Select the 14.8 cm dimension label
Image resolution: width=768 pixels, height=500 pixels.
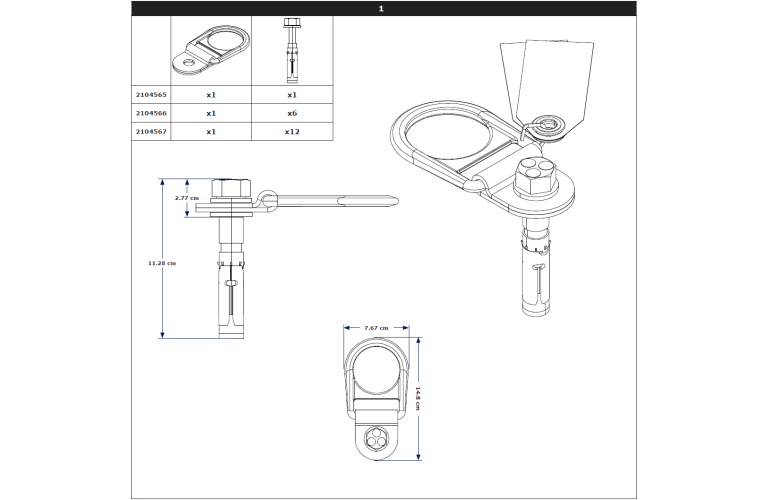(418, 398)
